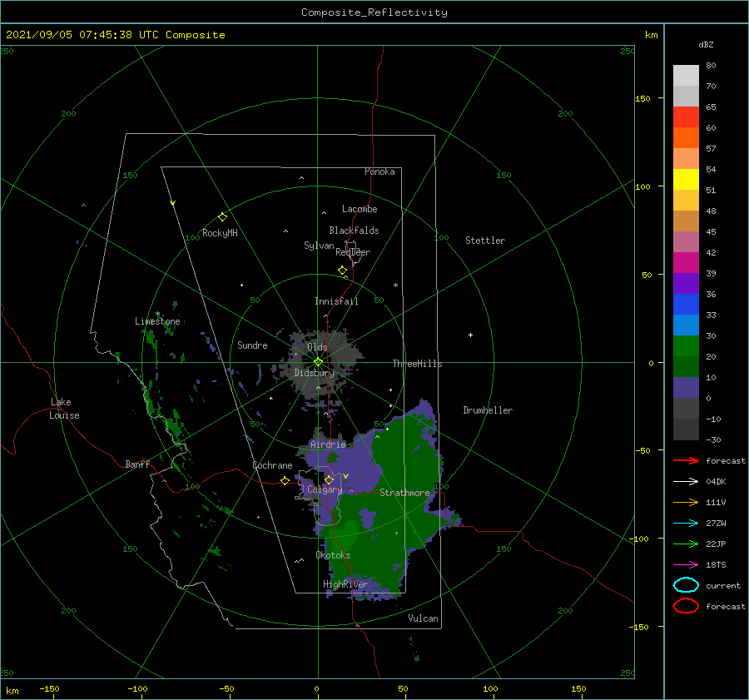Click the cyan 27ZW arrow legend icon

pos(686,524)
